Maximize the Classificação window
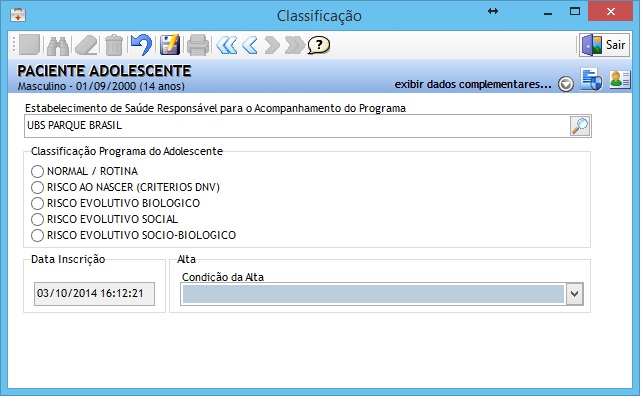The width and height of the screenshot is (643, 396). pos(575,11)
